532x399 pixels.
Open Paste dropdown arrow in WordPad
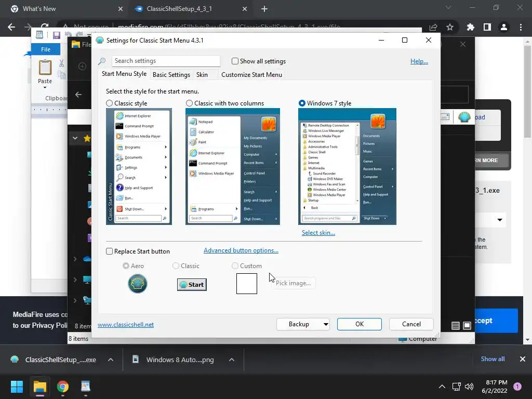(x=45, y=87)
